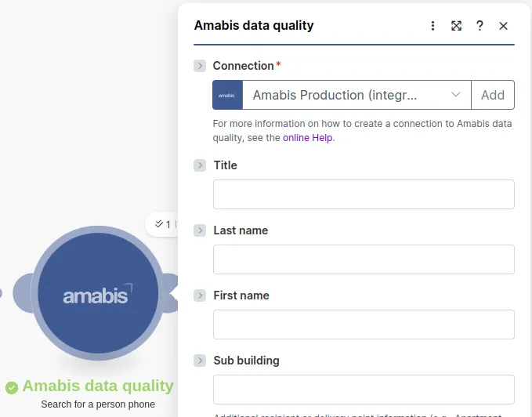Screen dimensions: 532x417
Task: Click the Amabis logo beside the connection dropdown
Action: (x=227, y=95)
